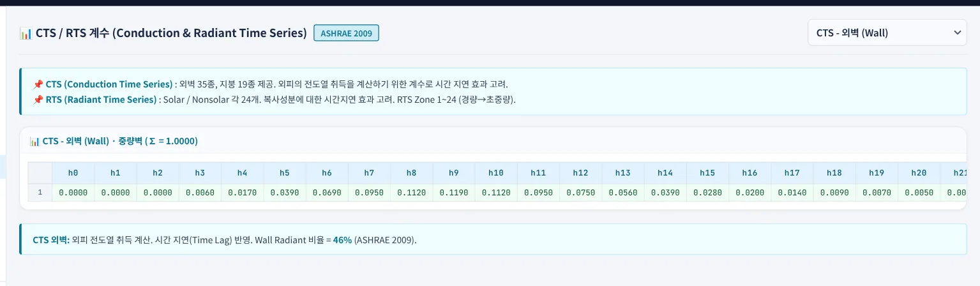Click the RTS (Radiant Time Series) bold label
This screenshot has height=286, width=980.
(101, 100)
